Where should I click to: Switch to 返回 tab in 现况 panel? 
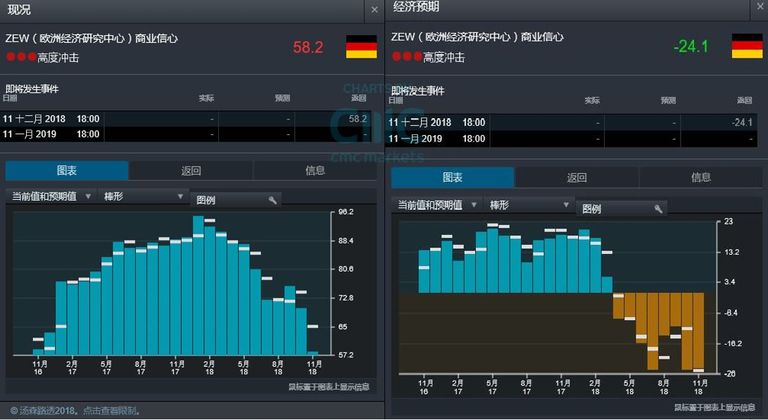[191, 170]
